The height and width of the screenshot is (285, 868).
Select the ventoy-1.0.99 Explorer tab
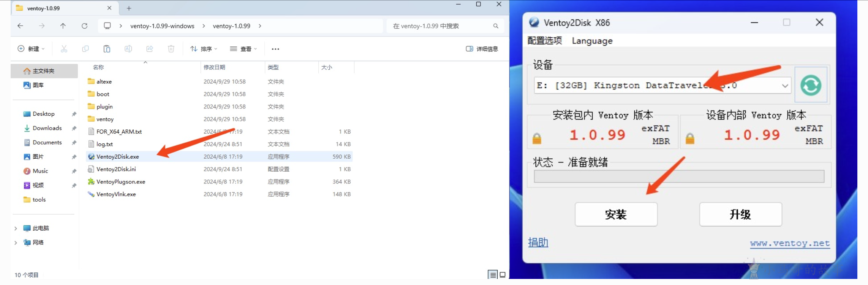(x=65, y=8)
